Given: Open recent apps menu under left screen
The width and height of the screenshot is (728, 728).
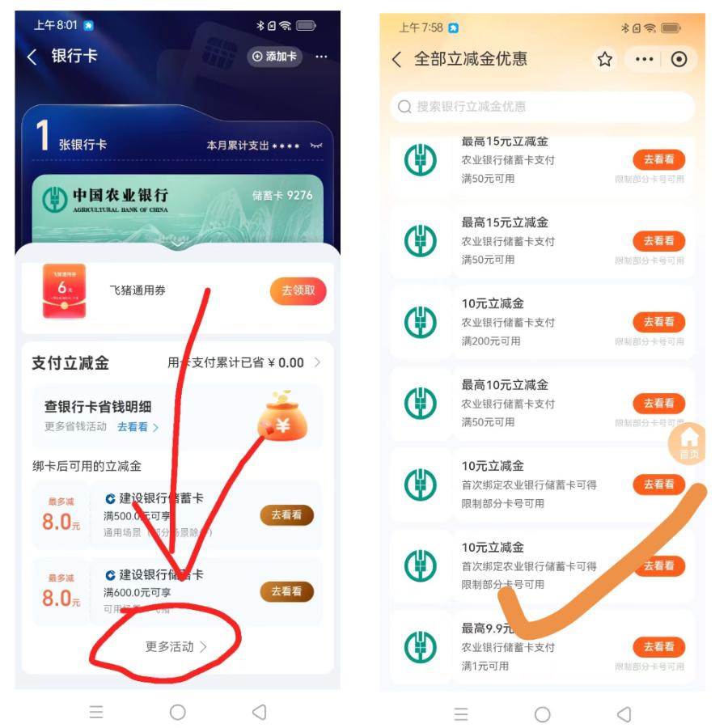Looking at the screenshot, I should [96, 712].
